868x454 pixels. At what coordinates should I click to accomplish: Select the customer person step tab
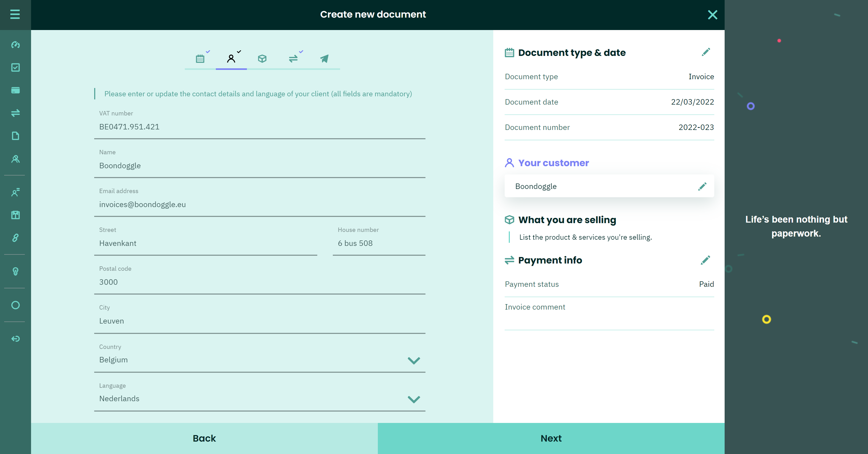tap(231, 58)
